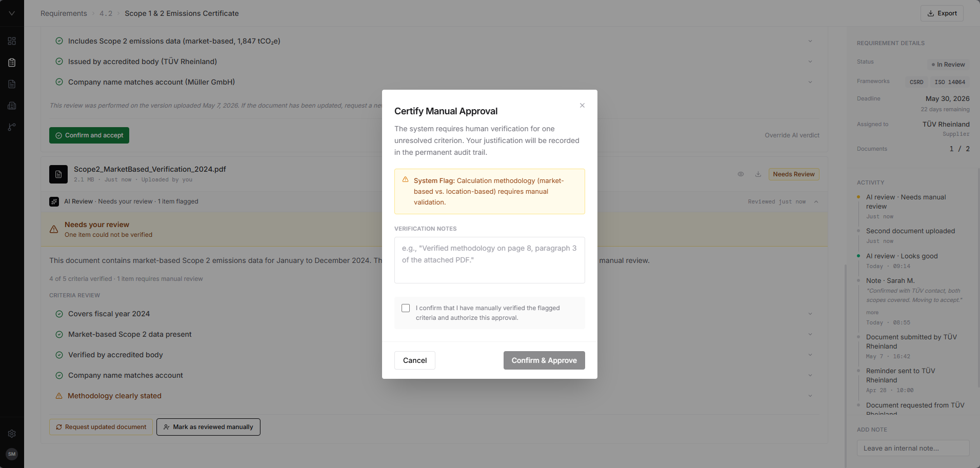Click Override AI verdict link
This screenshot has height=468, width=980.
tap(792, 135)
